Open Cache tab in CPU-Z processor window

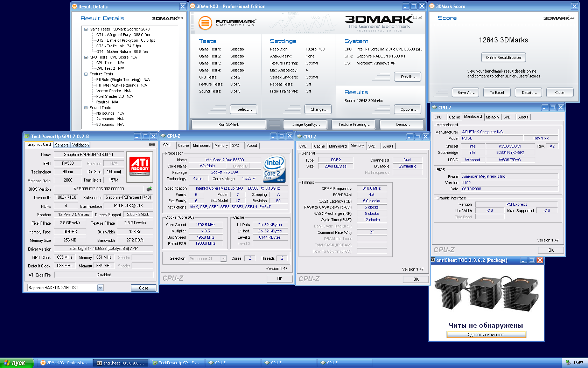click(x=183, y=145)
